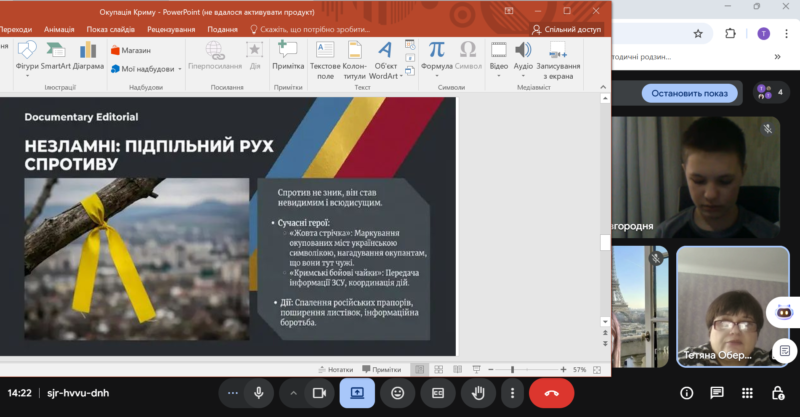Bookmark page with the star icon
Image resolution: width=800 pixels, height=417 pixels.
tap(697, 33)
